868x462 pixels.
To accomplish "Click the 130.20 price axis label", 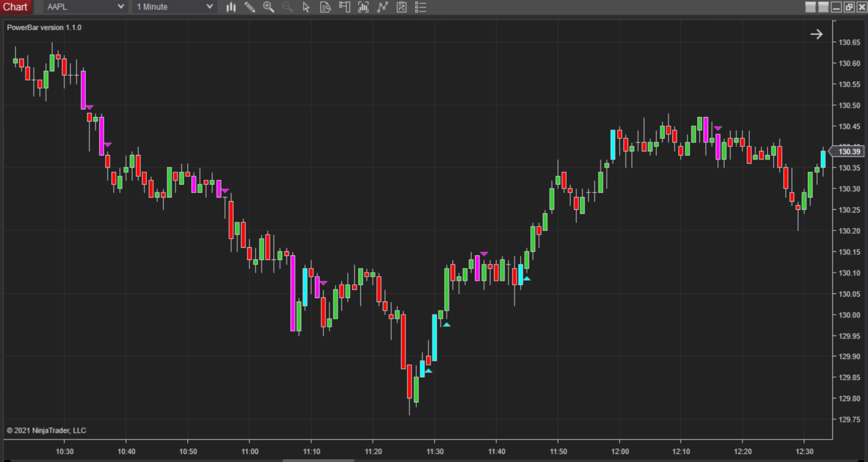I will pyautogui.click(x=849, y=230).
